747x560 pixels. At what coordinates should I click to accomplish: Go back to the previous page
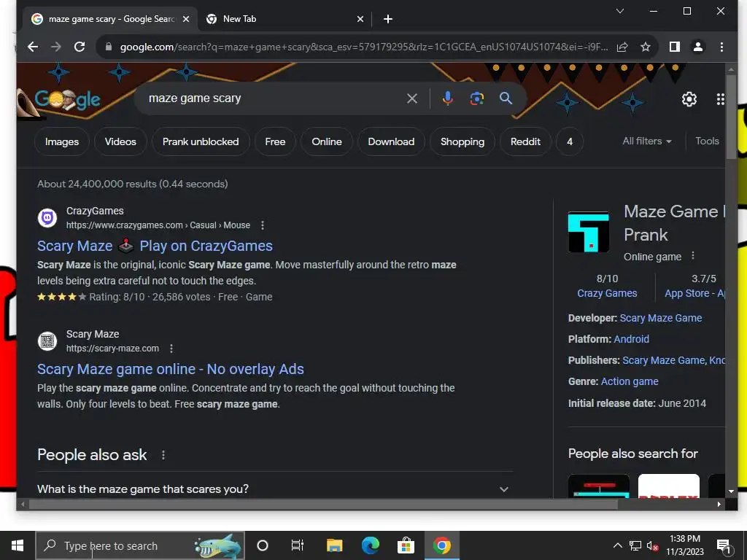(x=33, y=47)
